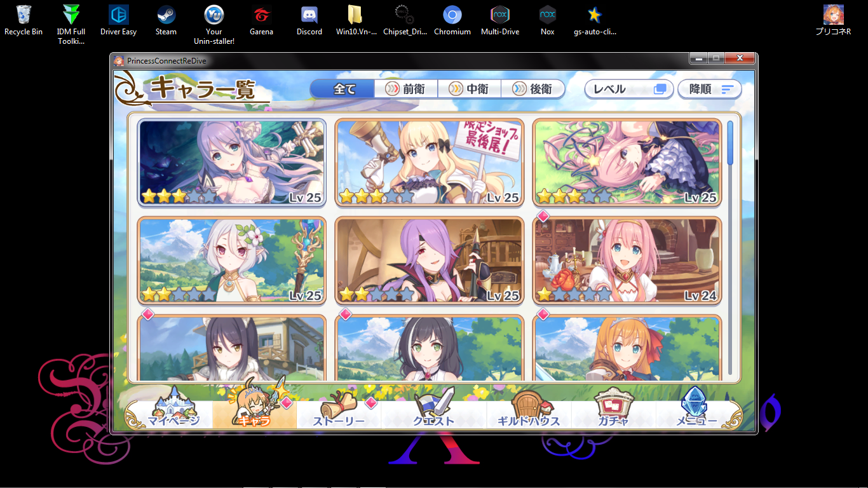Open the レベル sort criteria button

tap(629, 89)
